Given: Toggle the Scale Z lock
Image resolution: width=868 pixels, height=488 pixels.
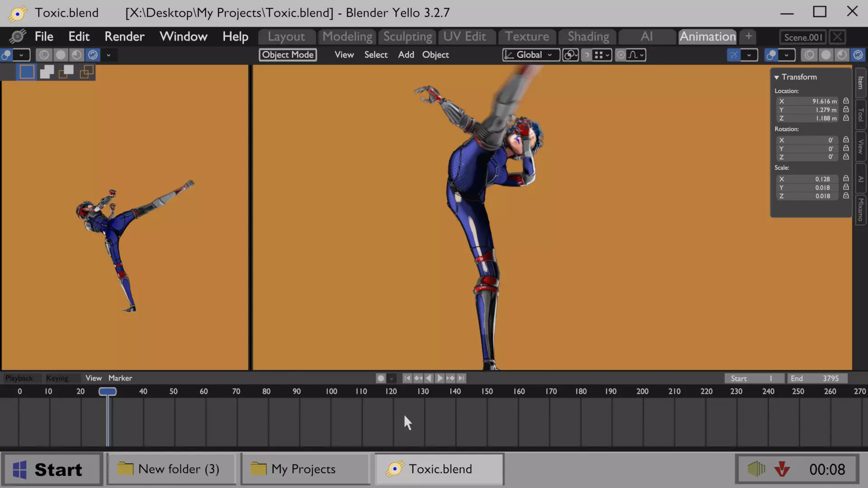Looking at the screenshot, I should click(x=846, y=196).
